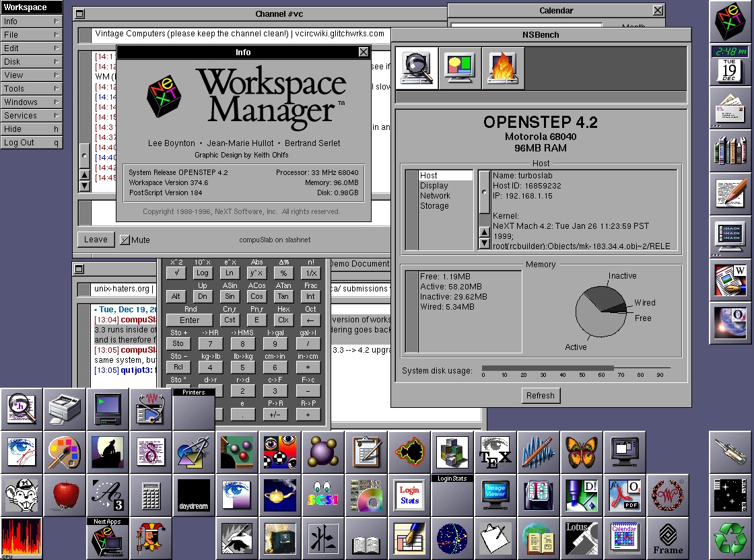The image size is (754, 560).
Task: Expand the Windows submenu
Action: pyautogui.click(x=31, y=102)
